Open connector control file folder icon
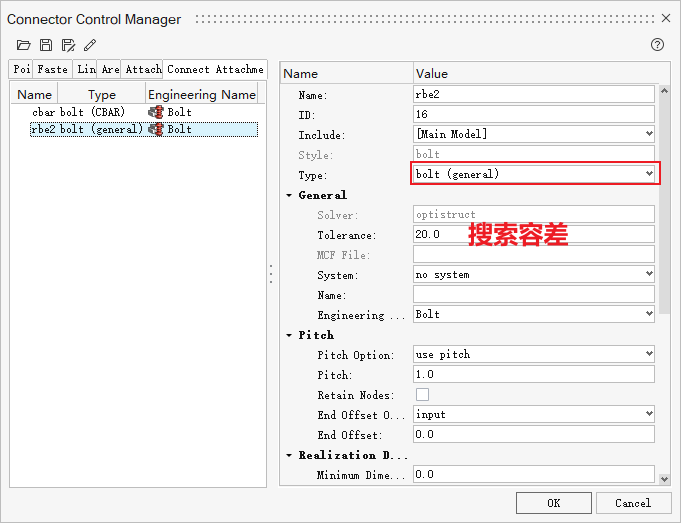 23,45
